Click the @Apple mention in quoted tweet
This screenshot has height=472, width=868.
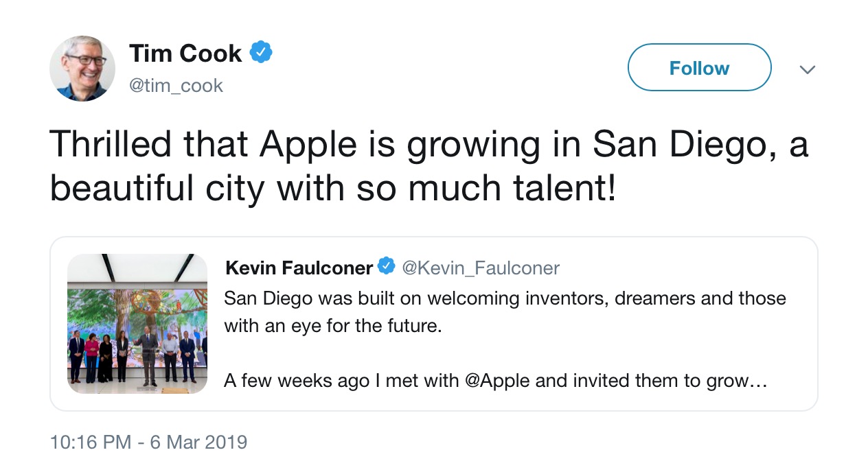(x=498, y=381)
